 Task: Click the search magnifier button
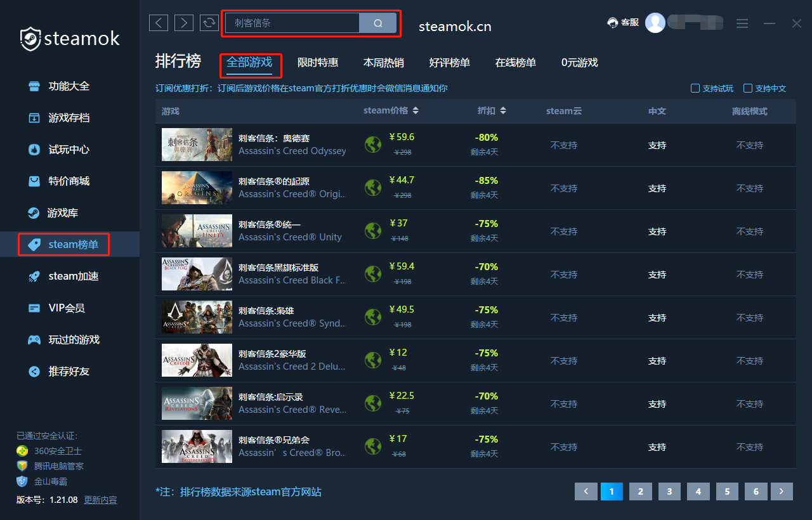point(378,23)
